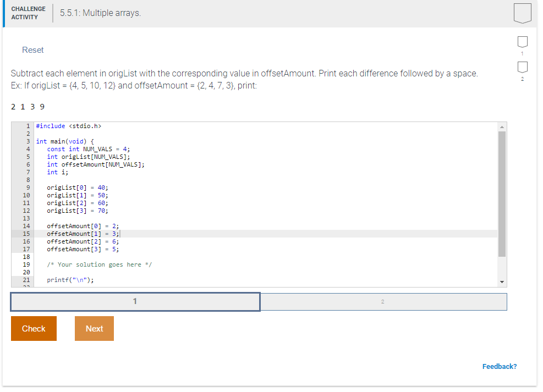This screenshot has height=392, width=543.
Task: Click the level 2 completion badge icon
Action: click(x=522, y=67)
